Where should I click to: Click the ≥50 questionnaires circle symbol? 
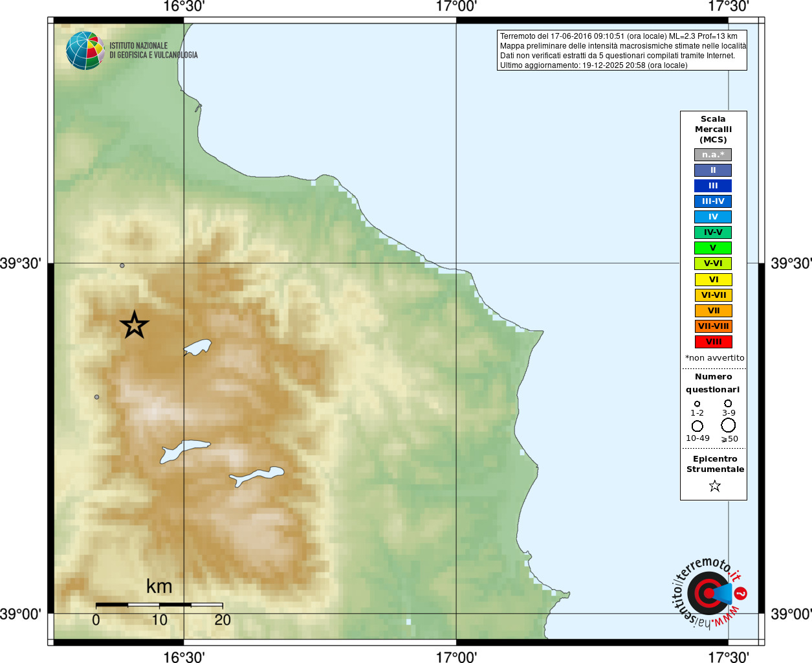tap(728, 425)
